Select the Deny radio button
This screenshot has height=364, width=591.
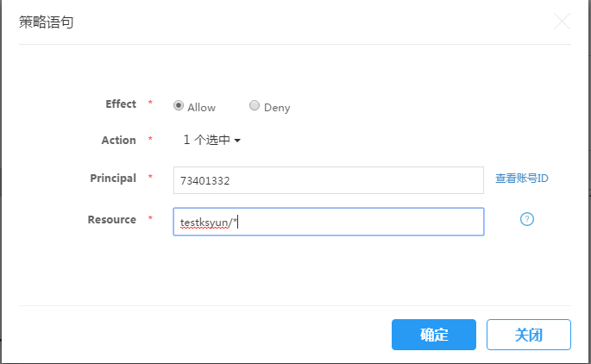255,105
